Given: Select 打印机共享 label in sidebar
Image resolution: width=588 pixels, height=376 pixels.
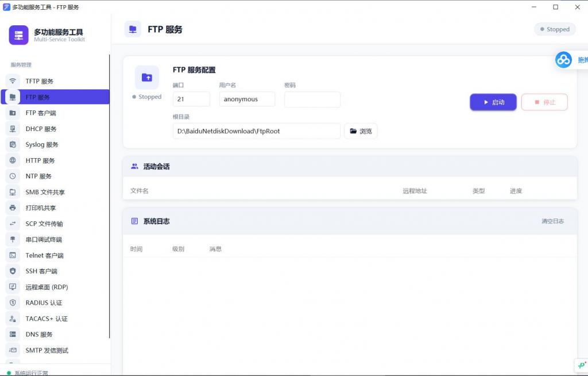Looking at the screenshot, I should point(41,208).
